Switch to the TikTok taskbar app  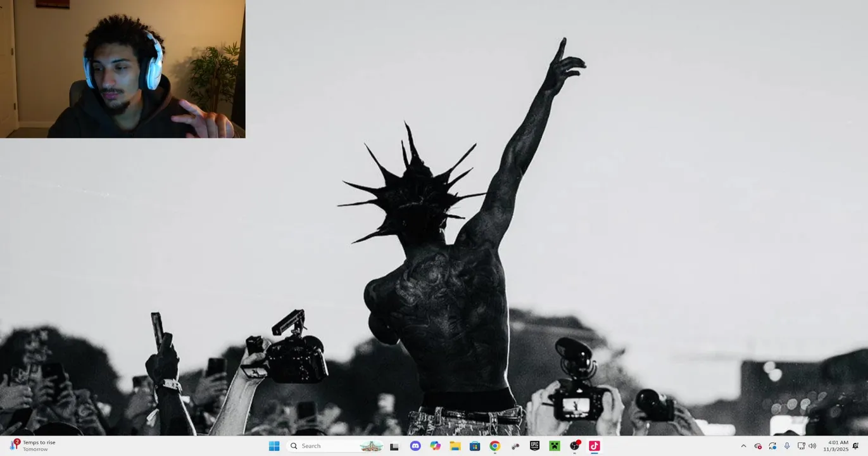coord(594,446)
